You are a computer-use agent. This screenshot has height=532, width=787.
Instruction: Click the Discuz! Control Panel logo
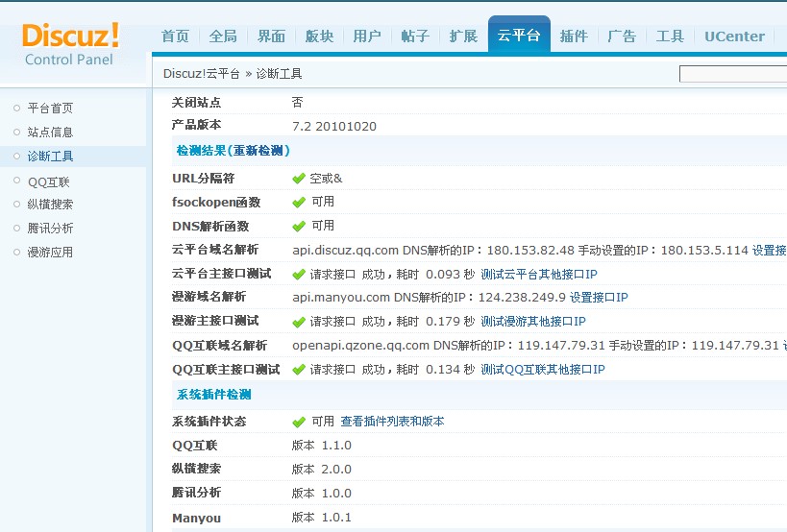(70, 44)
